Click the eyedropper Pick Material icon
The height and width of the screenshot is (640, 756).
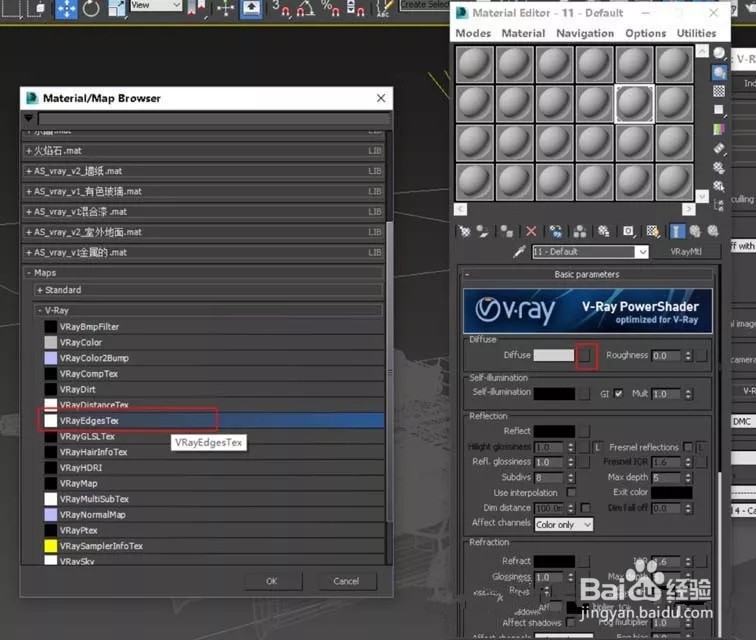[x=519, y=251]
